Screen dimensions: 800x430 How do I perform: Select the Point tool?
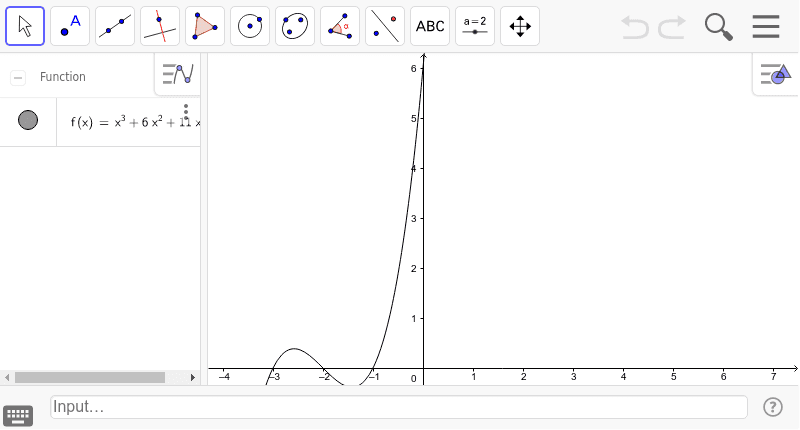coord(70,26)
